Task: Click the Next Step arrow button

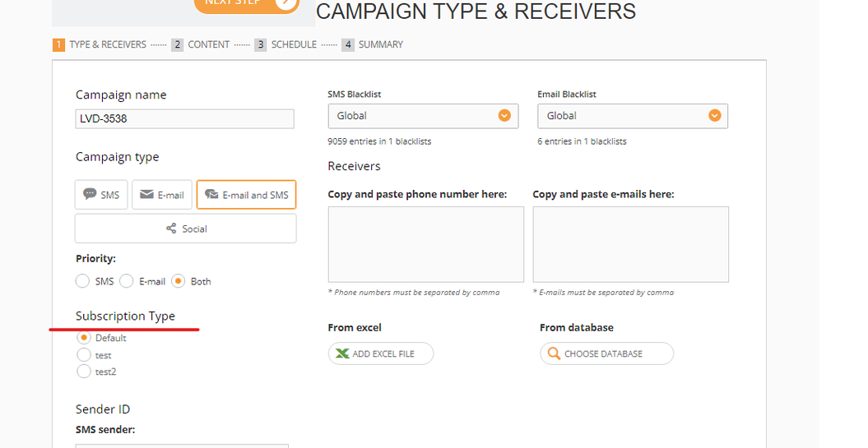Action: click(285, 2)
